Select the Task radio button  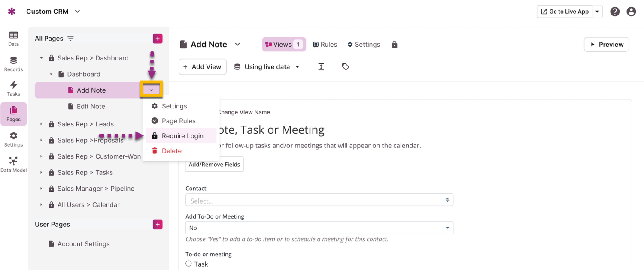pyautogui.click(x=188, y=264)
